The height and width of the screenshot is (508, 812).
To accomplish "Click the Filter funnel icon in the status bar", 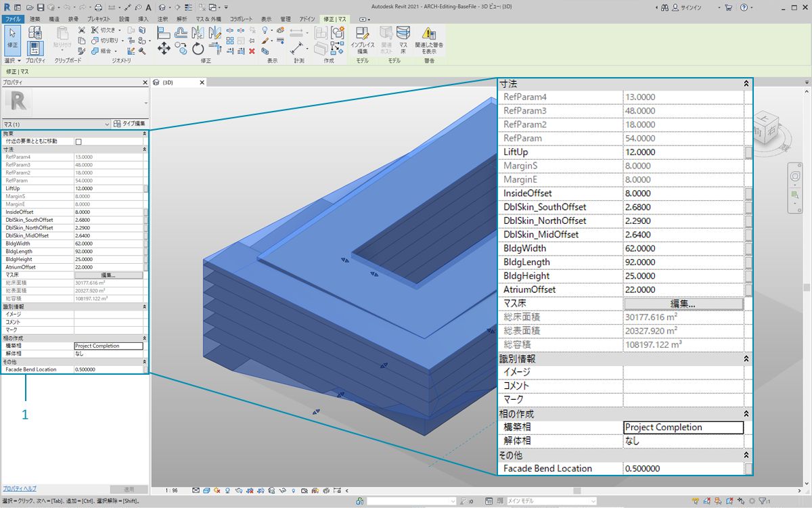I will (x=763, y=501).
